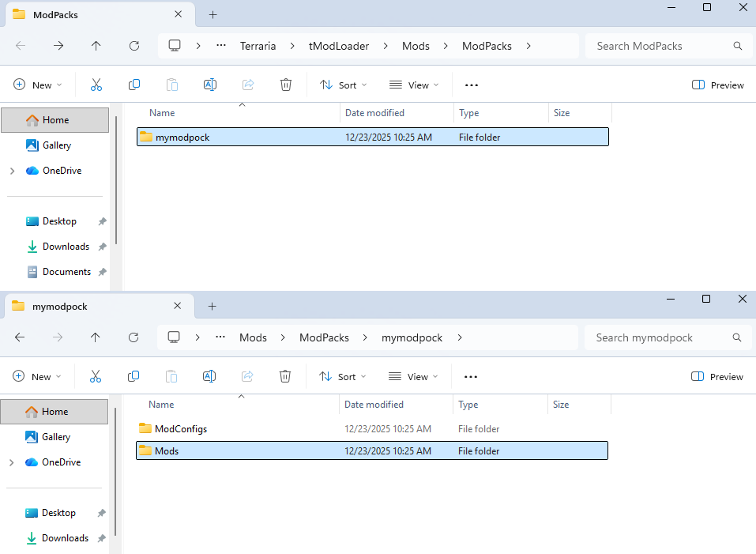Image resolution: width=756 pixels, height=554 pixels.
Task: Open See more (...) in ModPacks toolbar
Action: (472, 85)
